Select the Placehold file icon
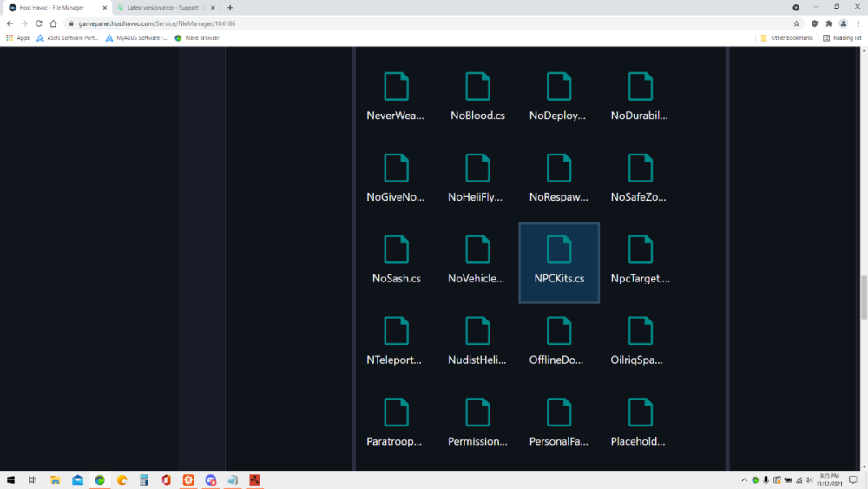868x489 pixels. click(x=640, y=413)
